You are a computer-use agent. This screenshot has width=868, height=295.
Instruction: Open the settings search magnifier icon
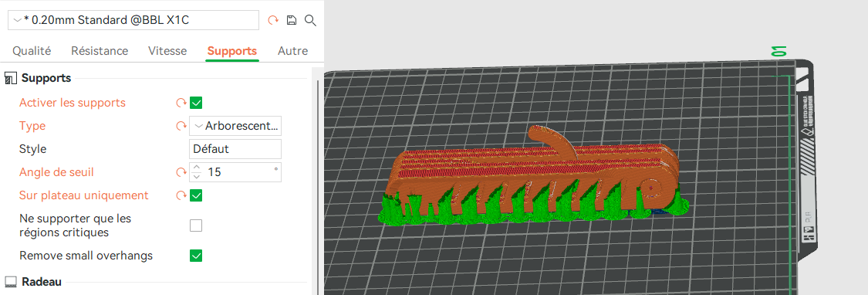(311, 21)
